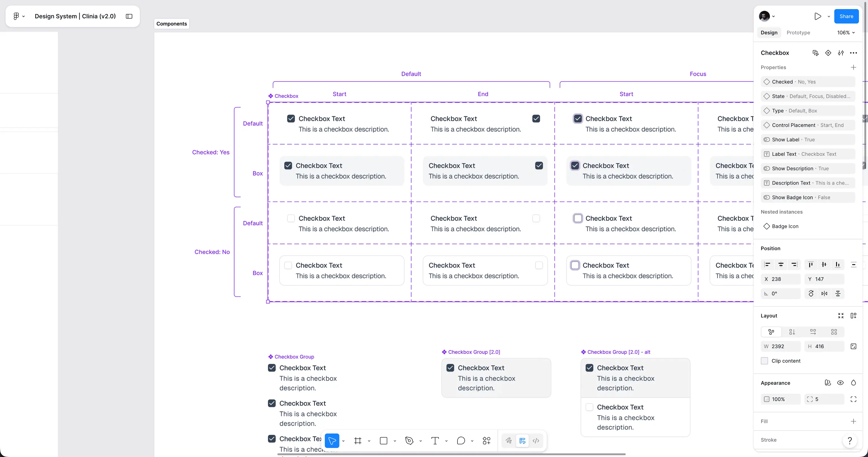Open component properties sliders icon
868x457 pixels.
pyautogui.click(x=841, y=53)
